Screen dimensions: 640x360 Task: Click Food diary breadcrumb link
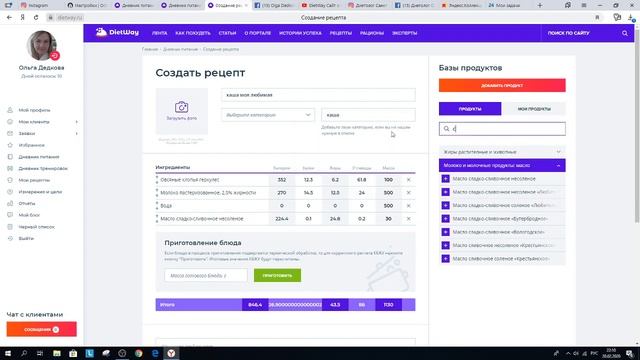pos(180,49)
